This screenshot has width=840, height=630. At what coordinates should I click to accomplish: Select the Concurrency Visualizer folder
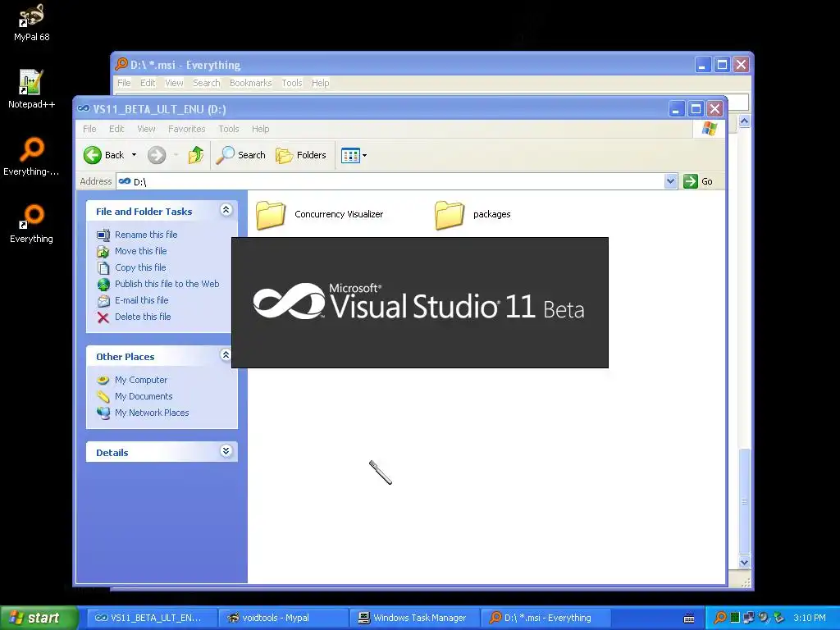tap(319, 214)
